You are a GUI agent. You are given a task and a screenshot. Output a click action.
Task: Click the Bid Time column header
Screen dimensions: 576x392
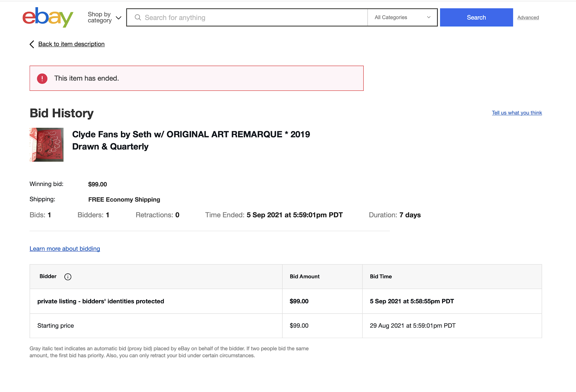381,277
